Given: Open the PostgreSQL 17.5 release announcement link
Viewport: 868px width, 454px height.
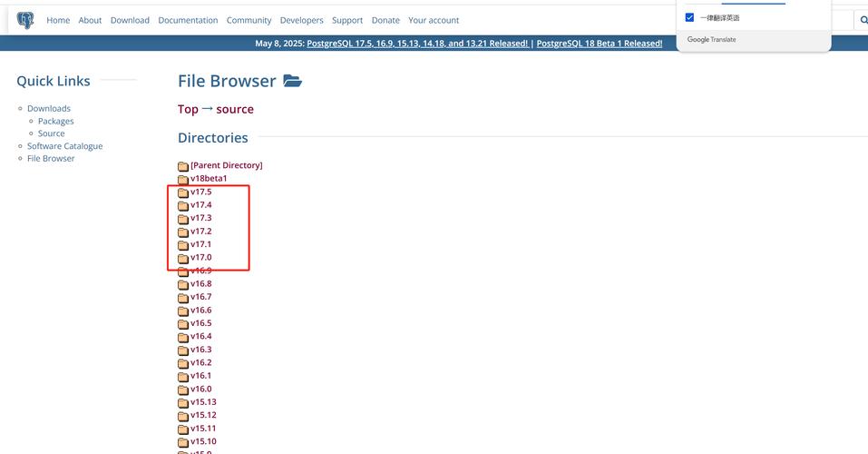Looking at the screenshot, I should (x=417, y=44).
